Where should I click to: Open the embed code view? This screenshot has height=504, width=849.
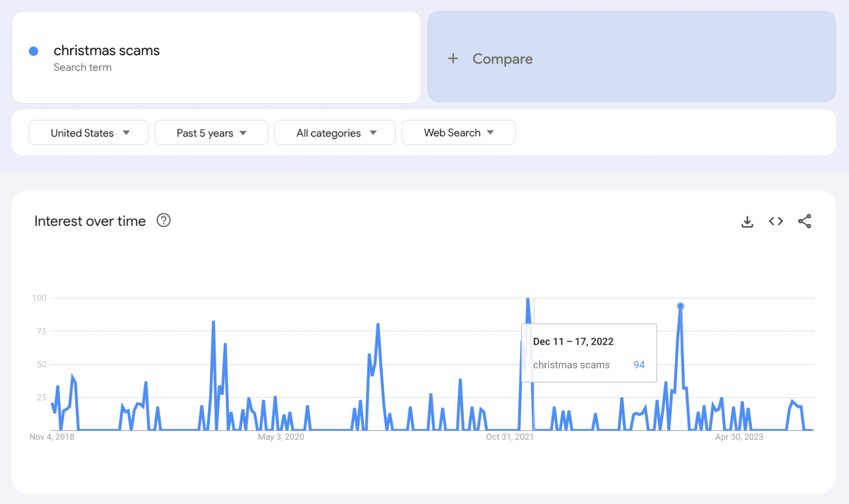coord(776,221)
